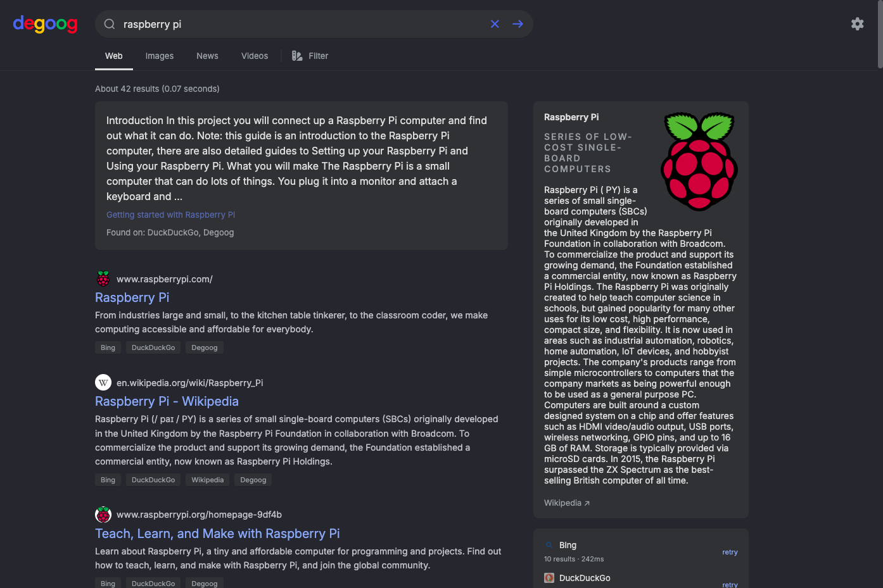Switch to the News tab
This screenshot has height=588, width=883.
point(207,56)
